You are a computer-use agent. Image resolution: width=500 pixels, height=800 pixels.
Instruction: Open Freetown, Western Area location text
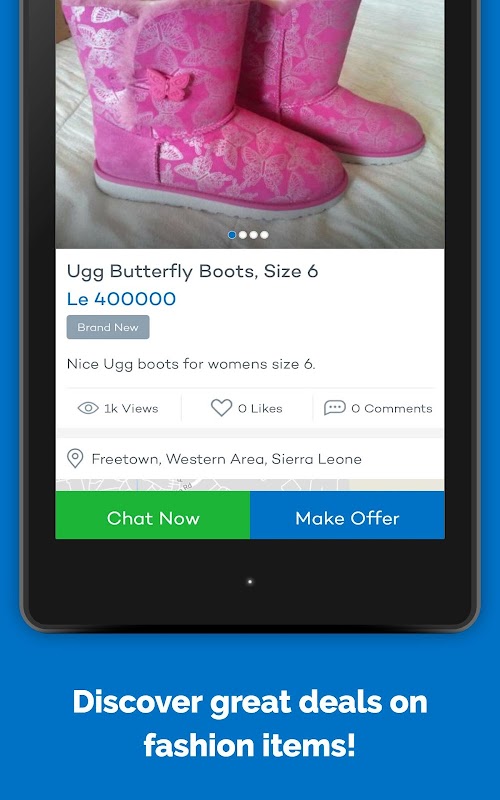click(x=227, y=459)
